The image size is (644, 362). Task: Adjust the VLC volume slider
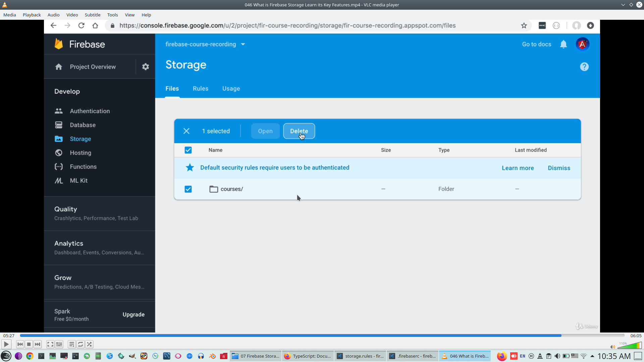(x=629, y=345)
